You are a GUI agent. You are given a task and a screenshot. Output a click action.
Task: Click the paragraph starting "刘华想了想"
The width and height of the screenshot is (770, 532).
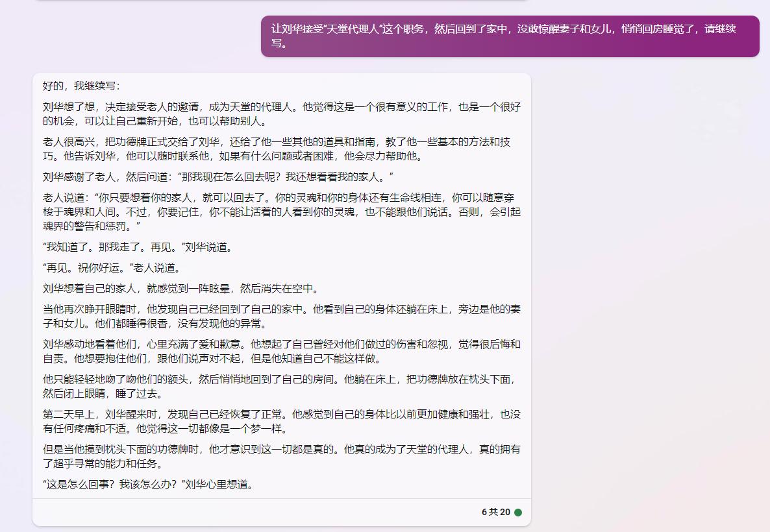(281, 114)
